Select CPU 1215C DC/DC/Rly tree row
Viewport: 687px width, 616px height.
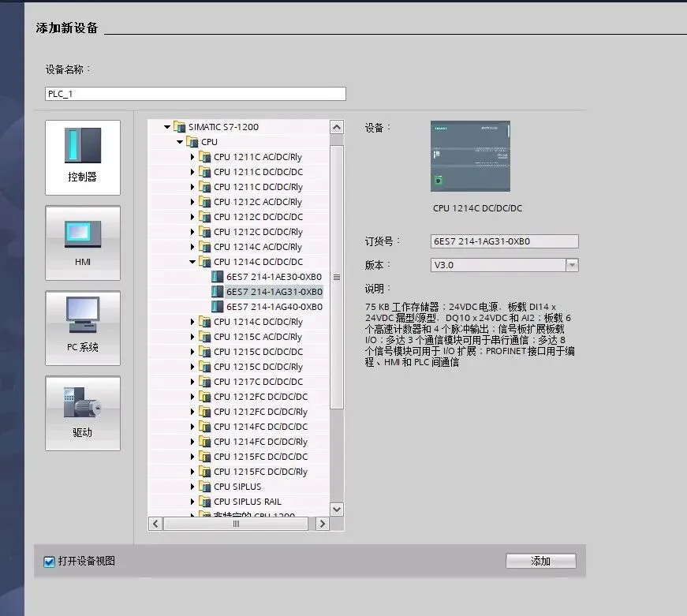(x=258, y=367)
